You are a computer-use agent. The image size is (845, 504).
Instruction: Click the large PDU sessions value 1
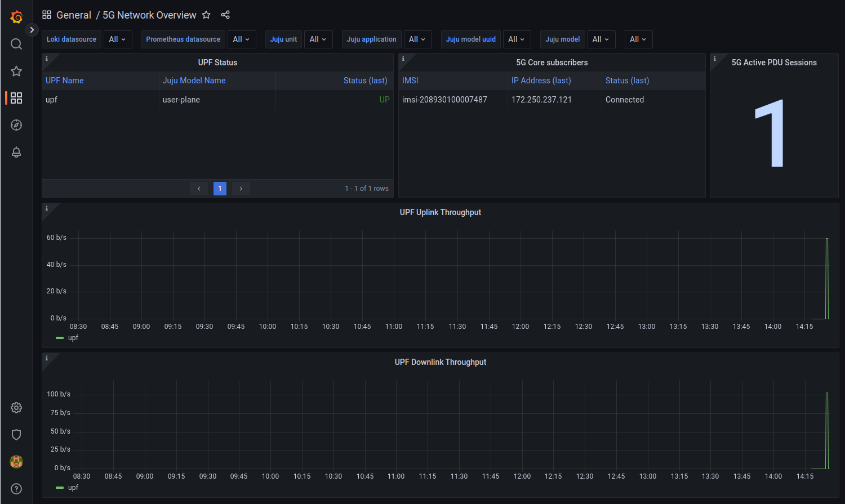(x=771, y=133)
